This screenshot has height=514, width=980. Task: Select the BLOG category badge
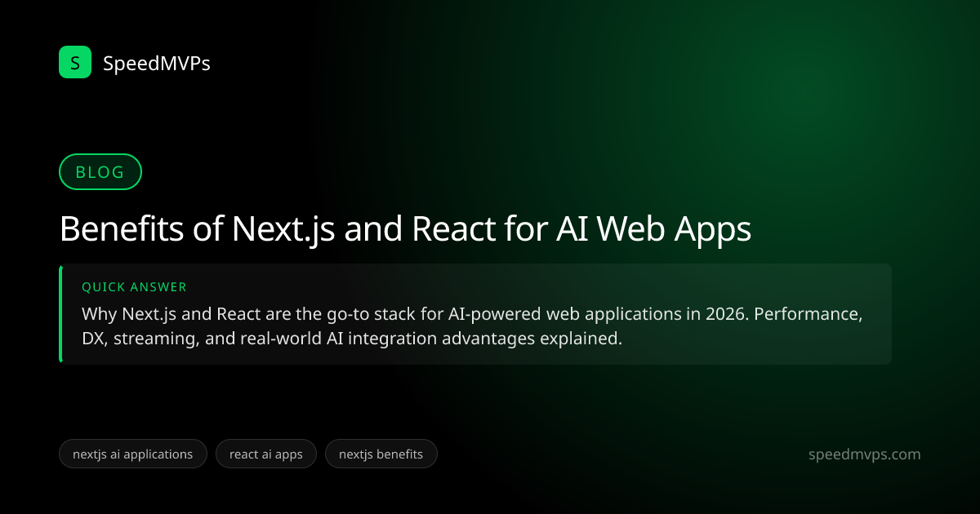[x=100, y=172]
